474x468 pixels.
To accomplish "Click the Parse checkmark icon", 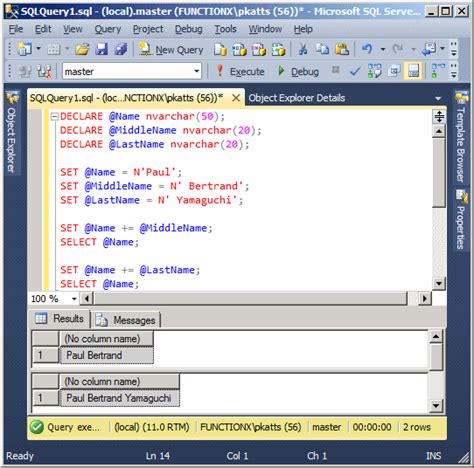I will pyautogui.click(x=355, y=71).
